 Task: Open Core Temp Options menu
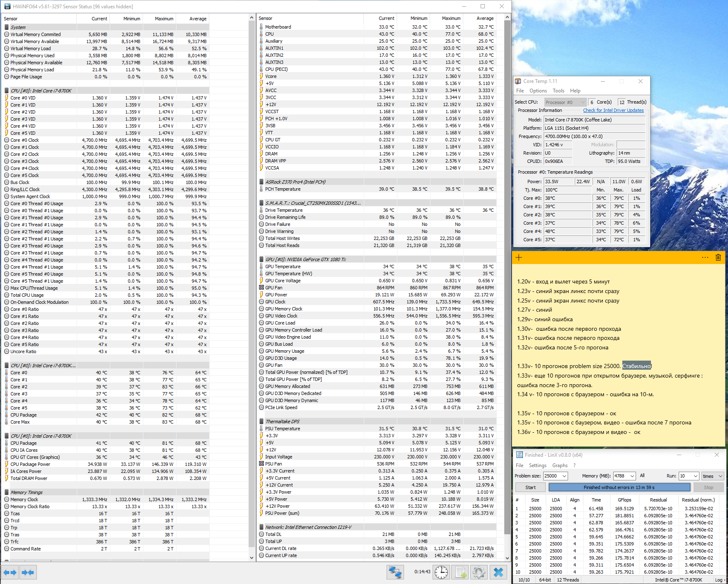(x=538, y=91)
